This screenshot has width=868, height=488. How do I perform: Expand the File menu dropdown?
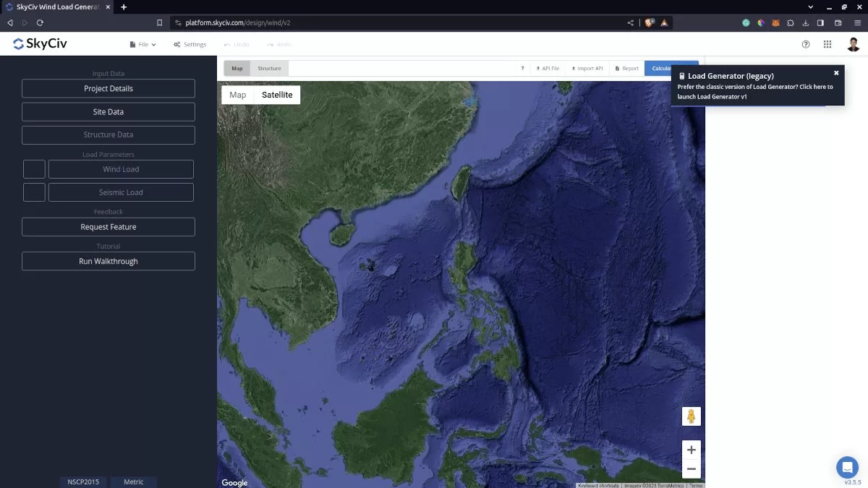142,43
